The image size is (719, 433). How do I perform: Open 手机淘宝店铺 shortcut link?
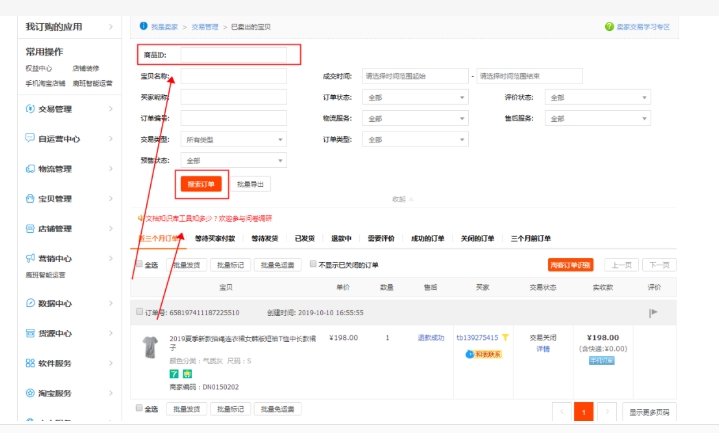click(45, 83)
